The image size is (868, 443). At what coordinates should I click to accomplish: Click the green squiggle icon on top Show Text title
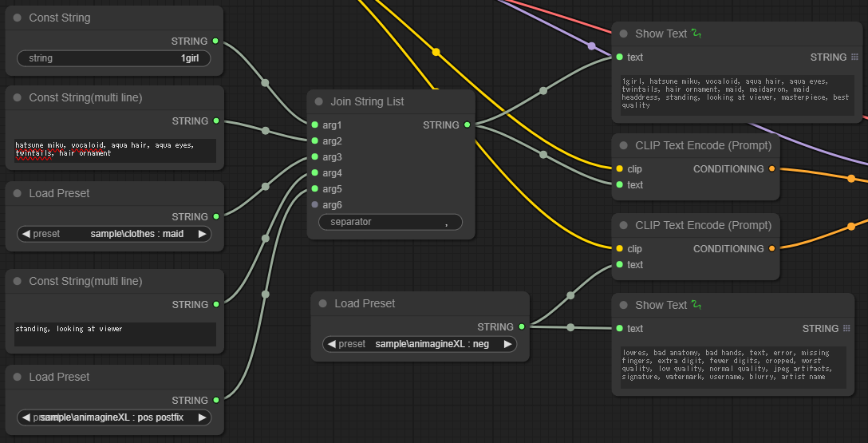click(x=696, y=34)
